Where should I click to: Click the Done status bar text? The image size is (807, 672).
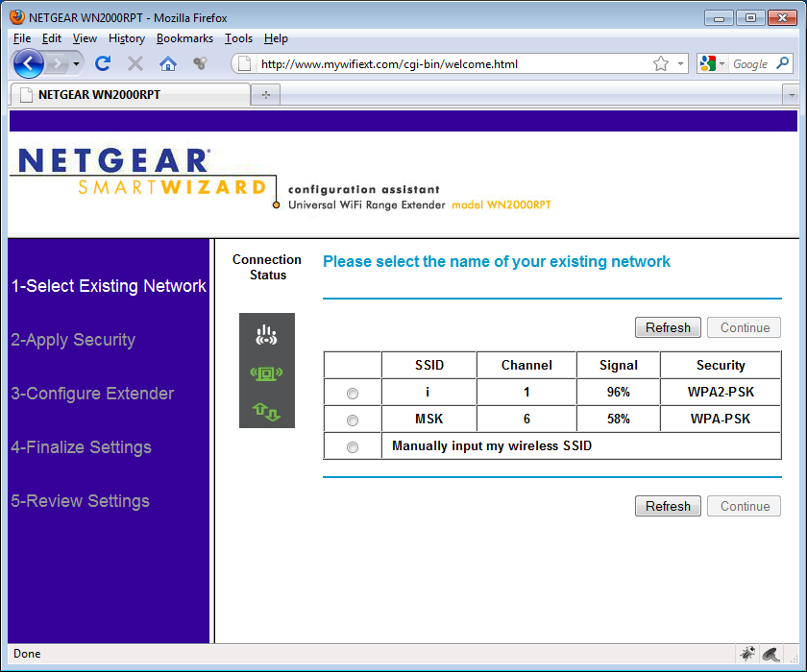click(x=27, y=654)
